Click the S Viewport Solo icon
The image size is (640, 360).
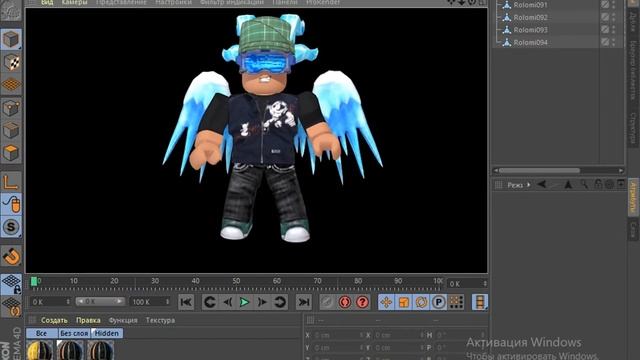click(11, 227)
